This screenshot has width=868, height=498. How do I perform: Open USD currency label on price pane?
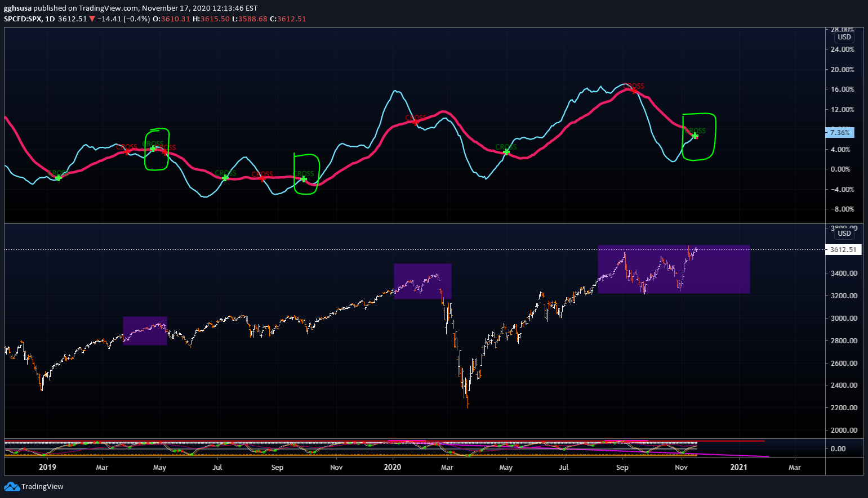click(x=844, y=234)
